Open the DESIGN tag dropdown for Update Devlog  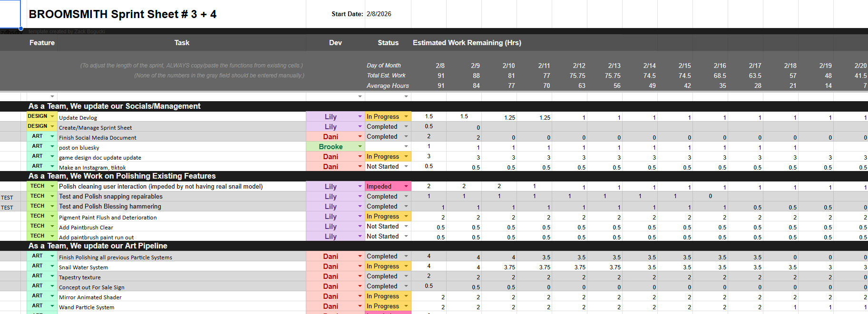pos(52,116)
